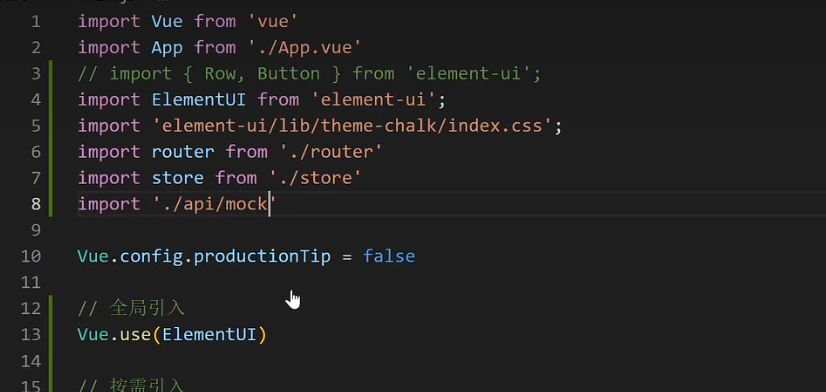Click productionTip property on line 10
This screenshot has height=392, width=826.
click(x=262, y=257)
